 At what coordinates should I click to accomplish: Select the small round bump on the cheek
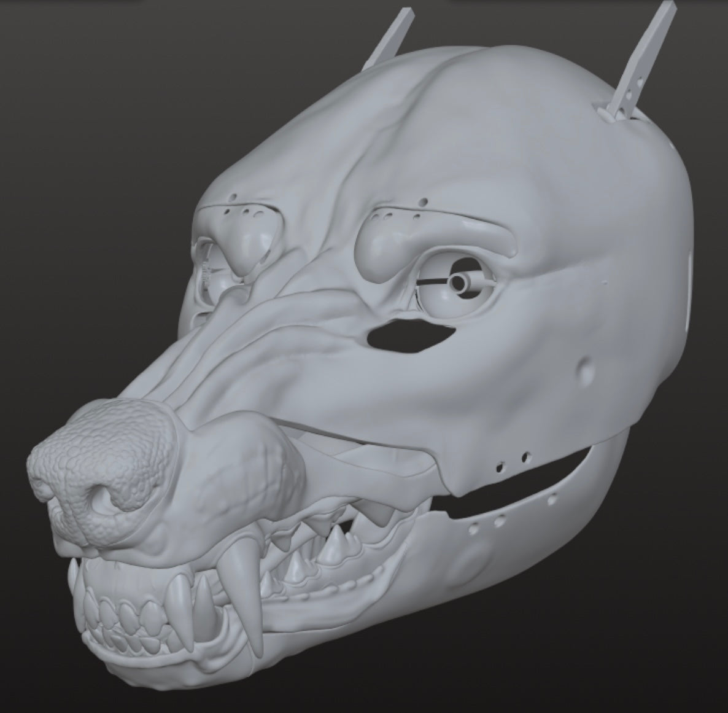586,370
